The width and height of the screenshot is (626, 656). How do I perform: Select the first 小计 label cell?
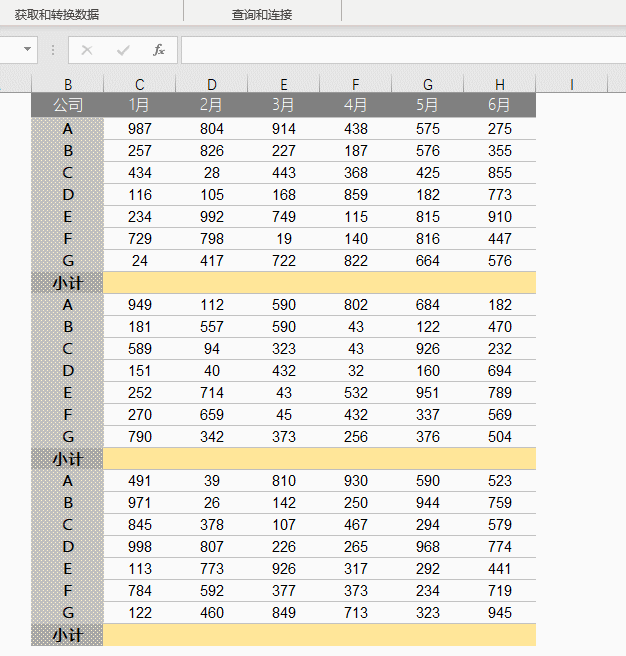pyautogui.click(x=68, y=283)
